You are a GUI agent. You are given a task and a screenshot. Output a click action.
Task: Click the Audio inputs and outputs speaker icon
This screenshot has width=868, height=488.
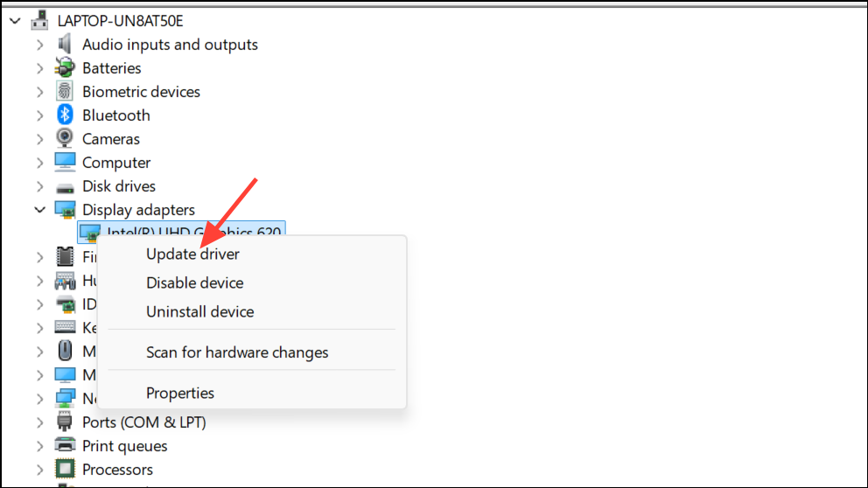click(x=65, y=44)
